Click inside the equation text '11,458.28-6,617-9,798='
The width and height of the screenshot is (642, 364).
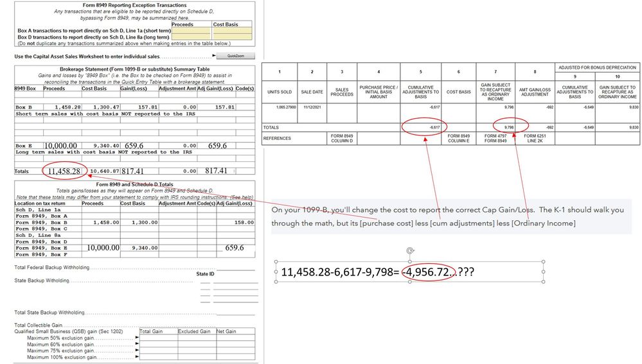coord(340,272)
